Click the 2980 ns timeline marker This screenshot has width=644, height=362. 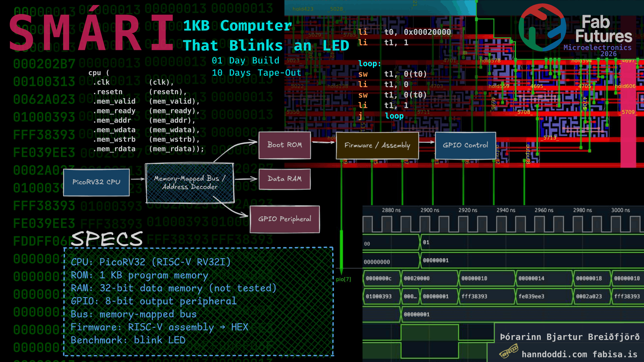(582, 210)
